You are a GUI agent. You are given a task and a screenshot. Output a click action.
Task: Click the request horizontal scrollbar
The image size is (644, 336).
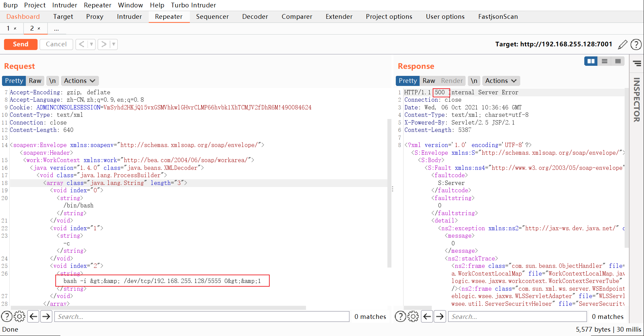(158, 307)
